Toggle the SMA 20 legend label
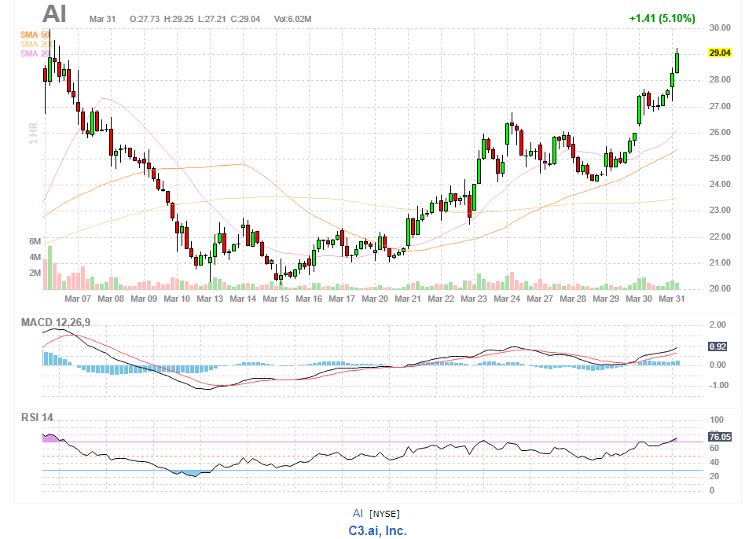The width and height of the screenshot is (756, 539). point(35,53)
